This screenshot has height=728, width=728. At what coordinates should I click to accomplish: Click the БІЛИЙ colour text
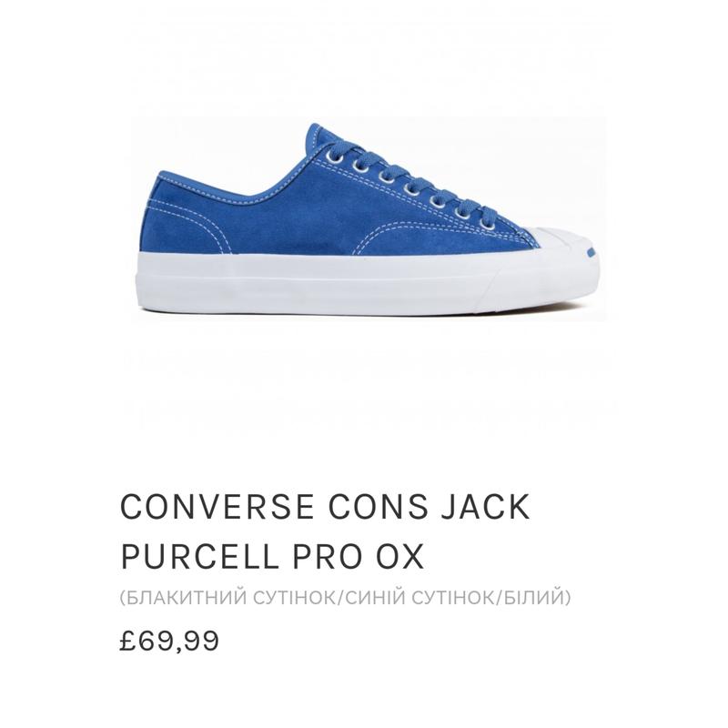[x=533, y=598]
